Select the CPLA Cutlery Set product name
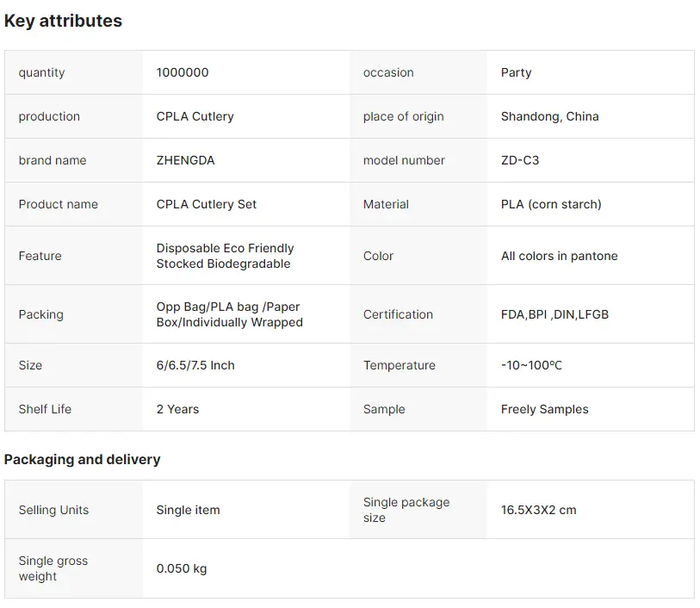 [x=207, y=204]
